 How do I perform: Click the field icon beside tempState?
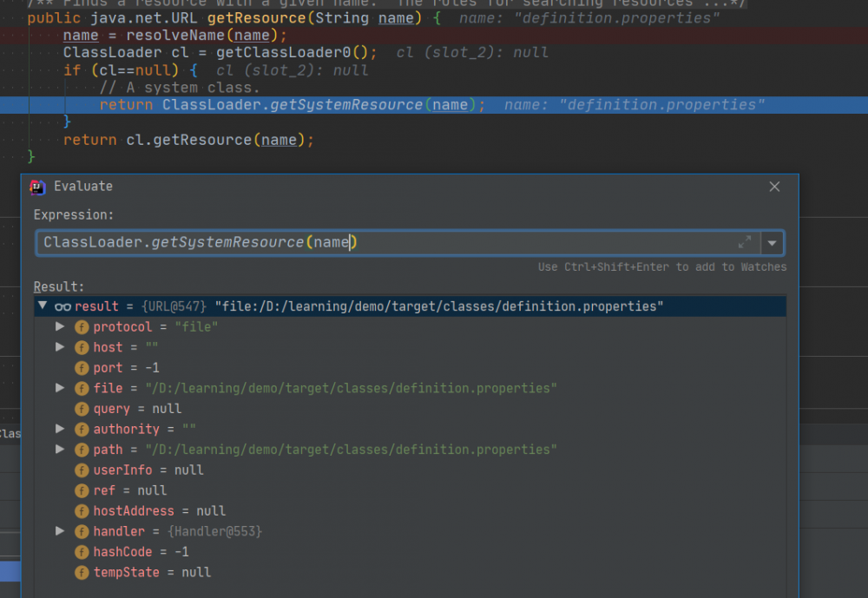point(81,572)
